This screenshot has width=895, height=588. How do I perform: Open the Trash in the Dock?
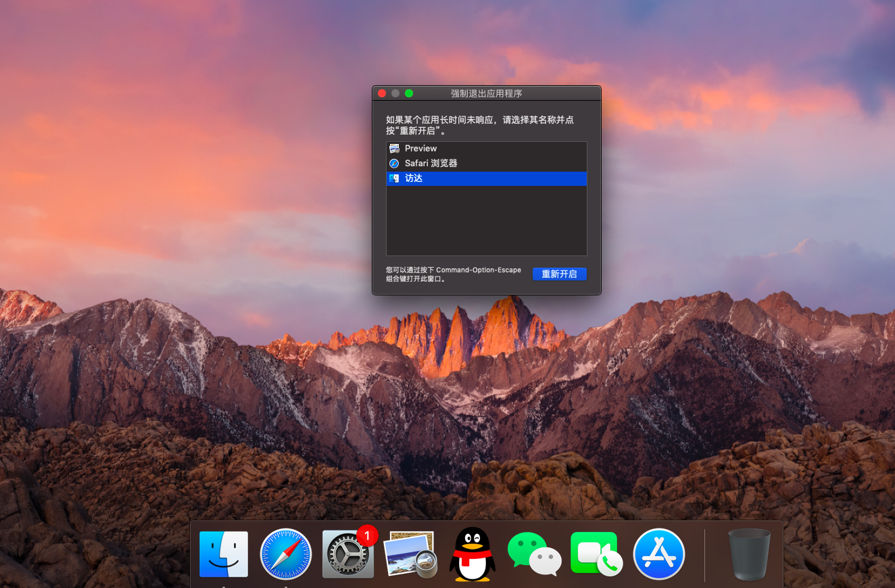[x=749, y=554]
